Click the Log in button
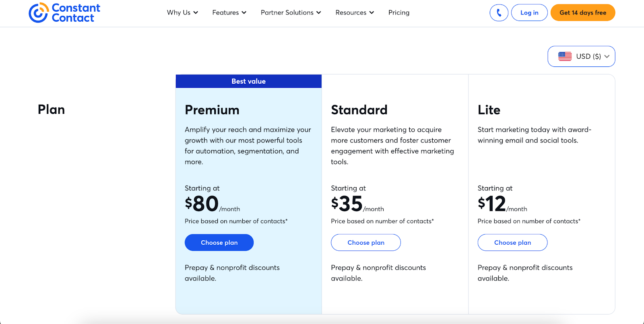 pos(529,12)
